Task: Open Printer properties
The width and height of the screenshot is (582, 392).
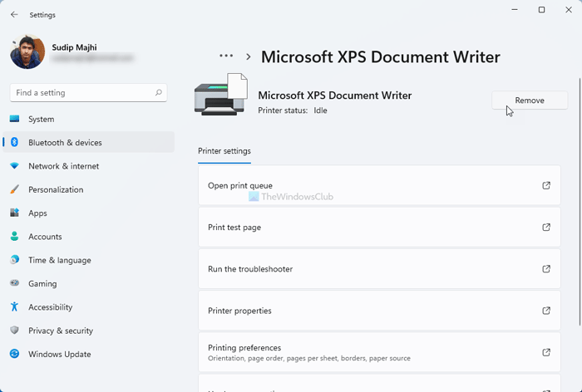Action: [379, 311]
